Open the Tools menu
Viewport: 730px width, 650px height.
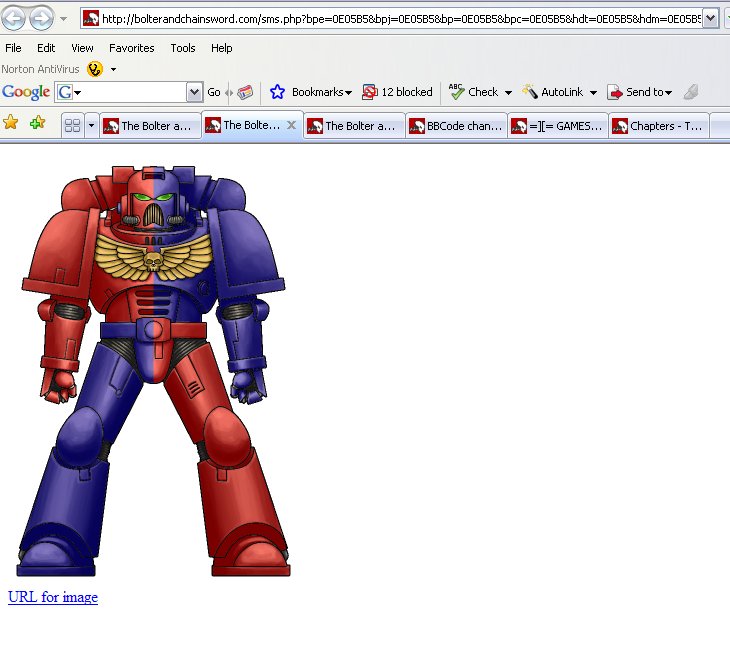[x=182, y=48]
